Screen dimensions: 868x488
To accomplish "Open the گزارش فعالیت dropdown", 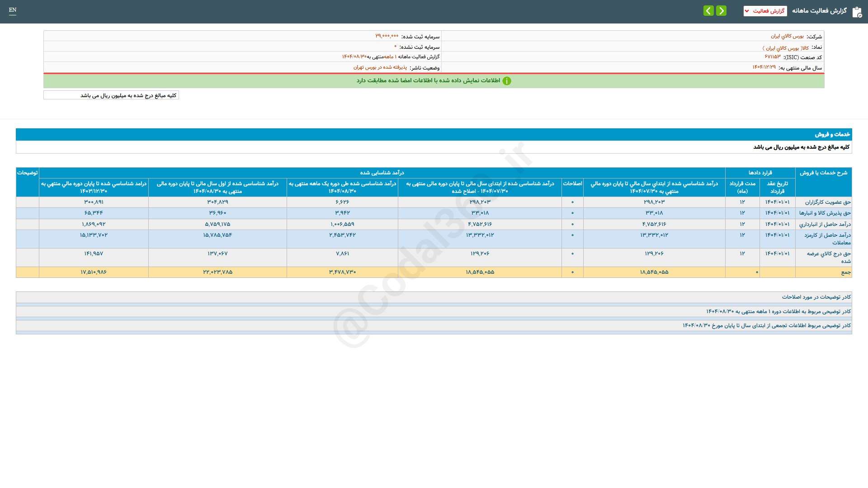I will coord(765,11).
